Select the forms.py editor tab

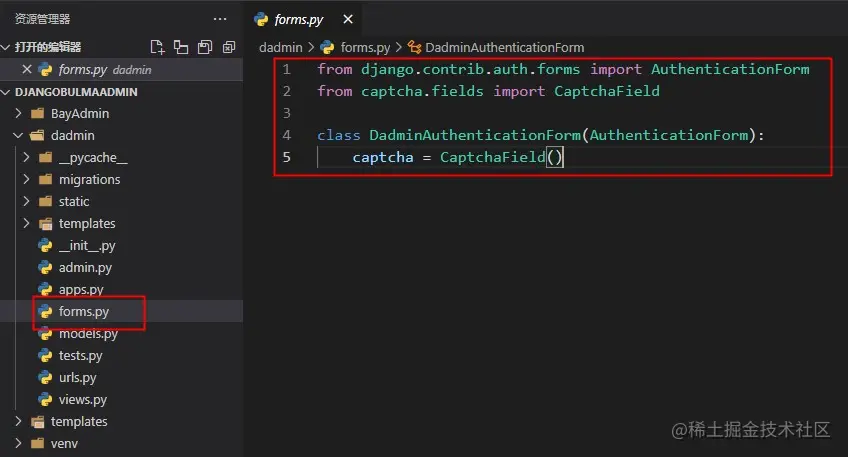[x=304, y=19]
